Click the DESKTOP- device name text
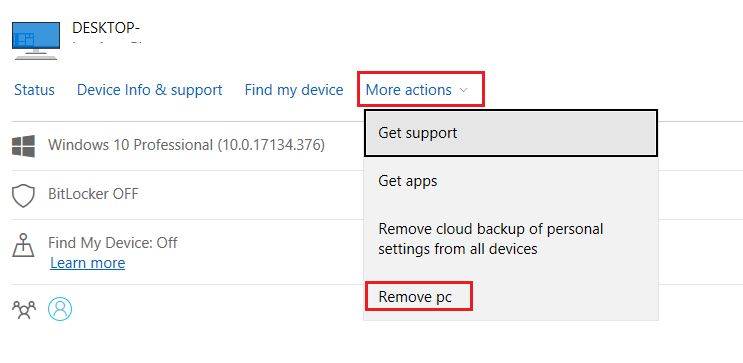 click(x=106, y=28)
